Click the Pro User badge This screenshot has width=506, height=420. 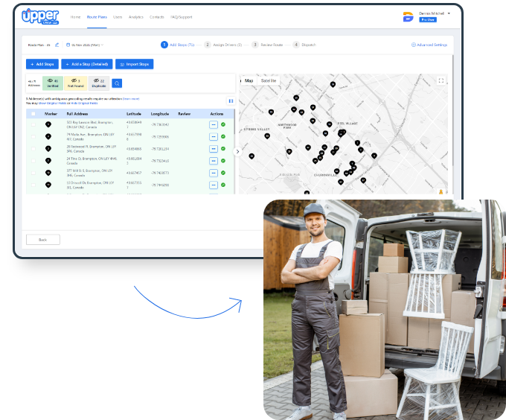428,19
